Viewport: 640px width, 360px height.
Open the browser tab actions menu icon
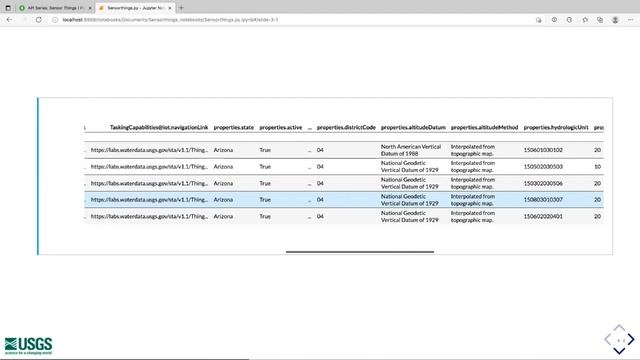8,8
